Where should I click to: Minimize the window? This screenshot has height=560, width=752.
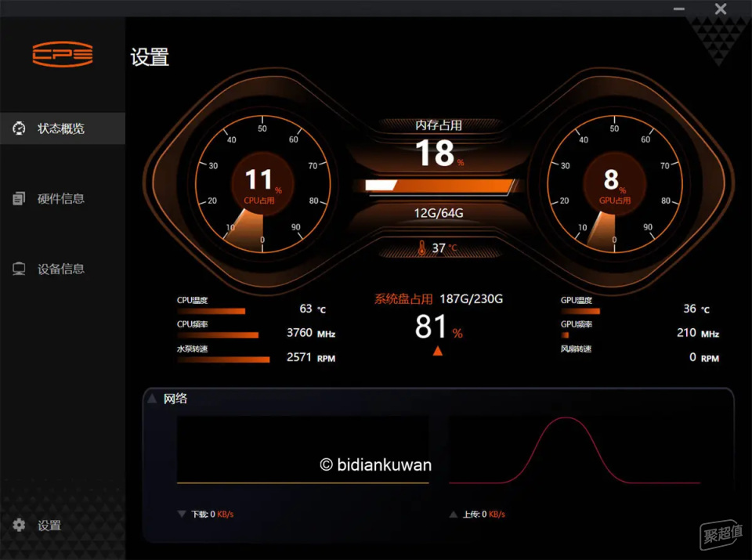[678, 9]
